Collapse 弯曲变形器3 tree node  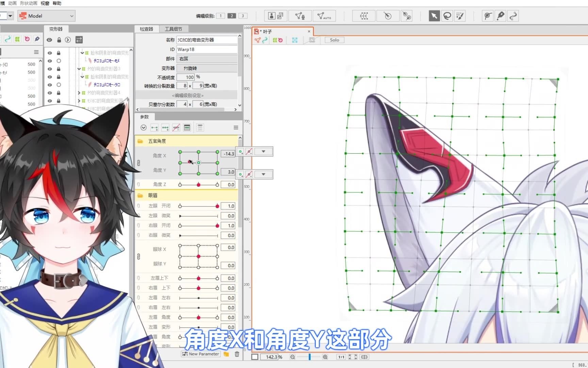point(79,69)
